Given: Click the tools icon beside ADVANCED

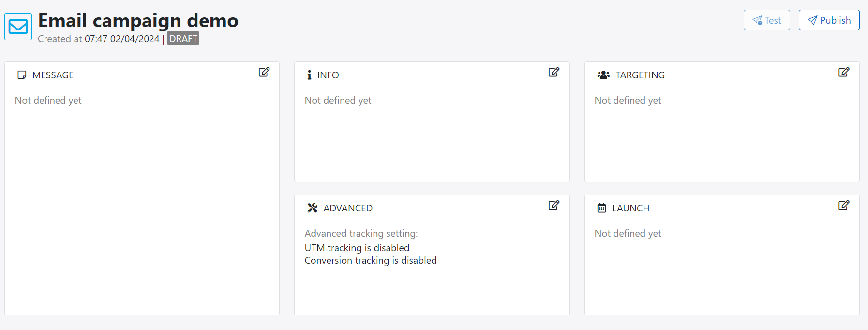Looking at the screenshot, I should (x=313, y=208).
